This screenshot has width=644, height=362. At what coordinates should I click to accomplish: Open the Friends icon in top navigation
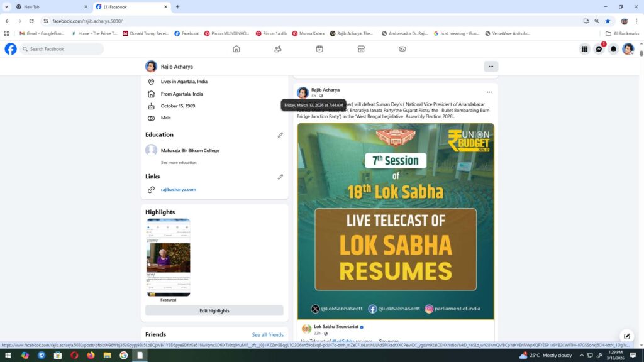278,49
